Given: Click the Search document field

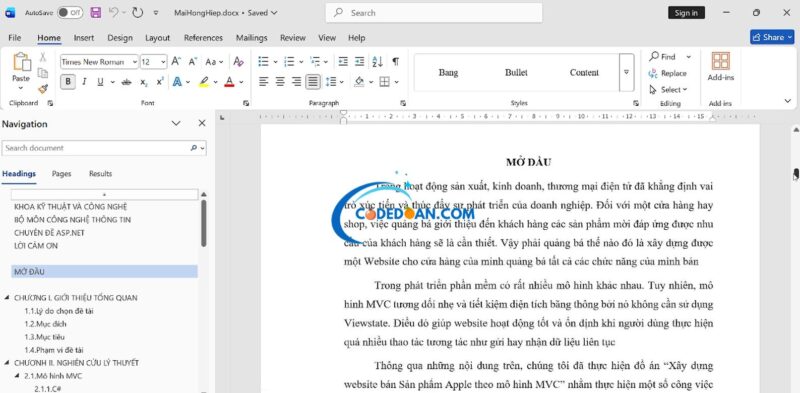Looking at the screenshot, I should click(104, 148).
